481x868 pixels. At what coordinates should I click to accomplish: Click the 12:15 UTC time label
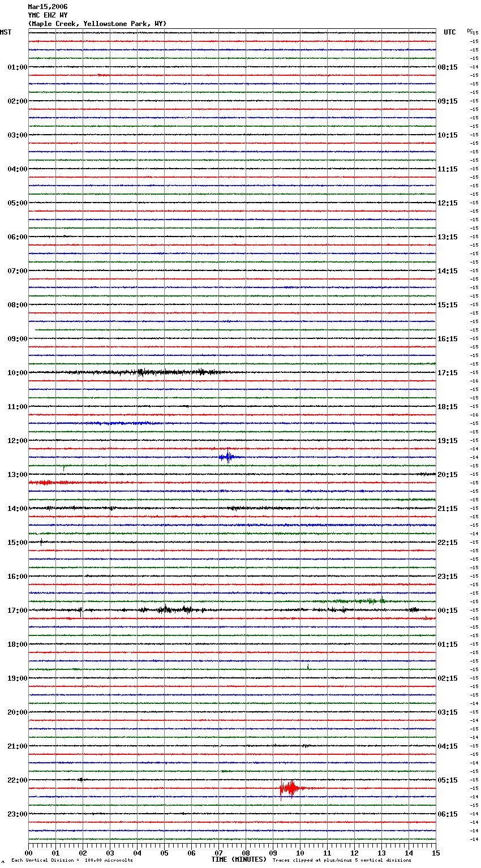448,203
